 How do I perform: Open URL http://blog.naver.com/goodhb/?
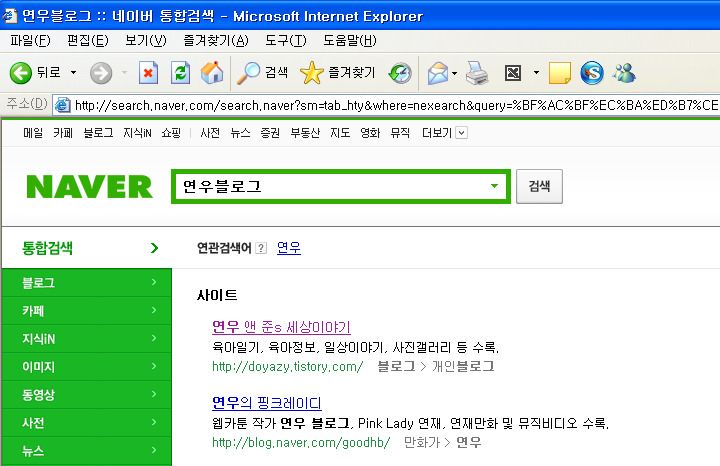pyautogui.click(x=301, y=443)
